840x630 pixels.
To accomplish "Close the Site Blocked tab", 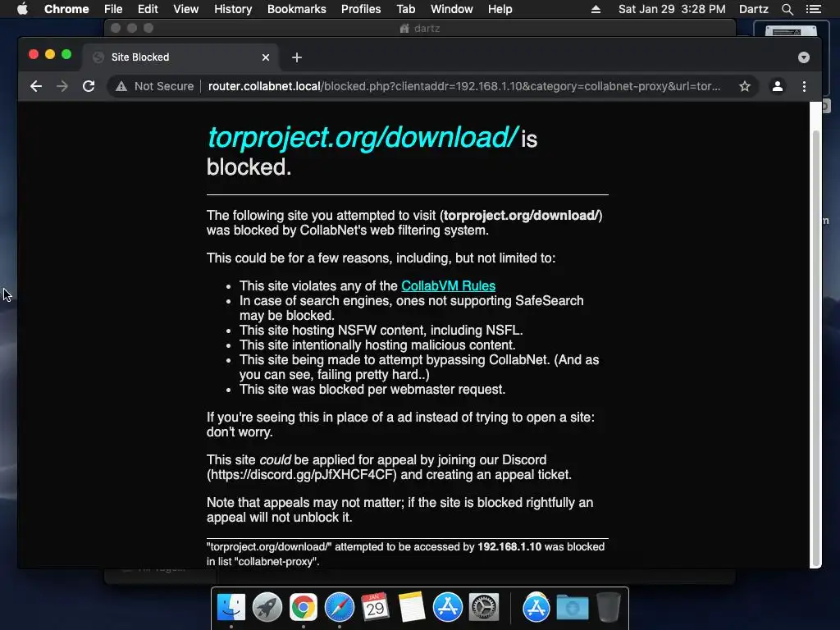I will click(266, 57).
